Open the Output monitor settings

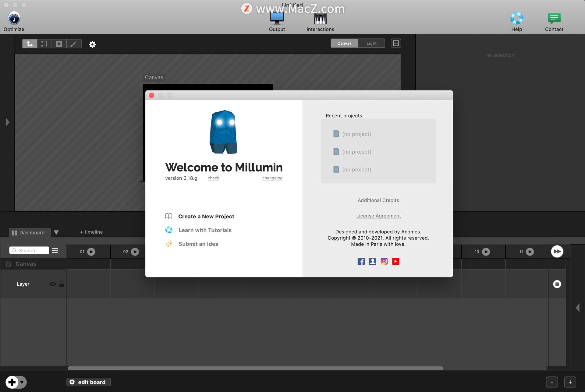[277, 22]
